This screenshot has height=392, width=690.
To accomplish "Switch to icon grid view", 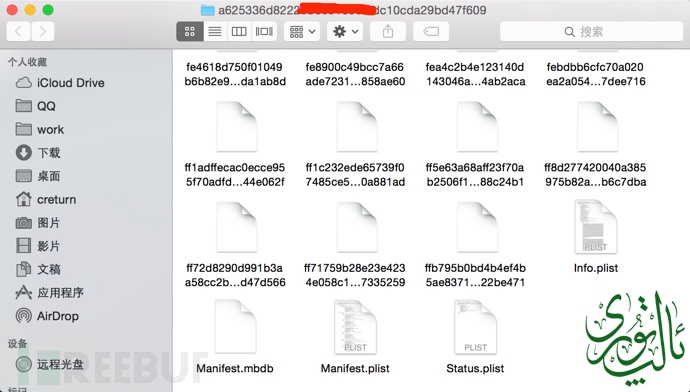I will coord(190,32).
